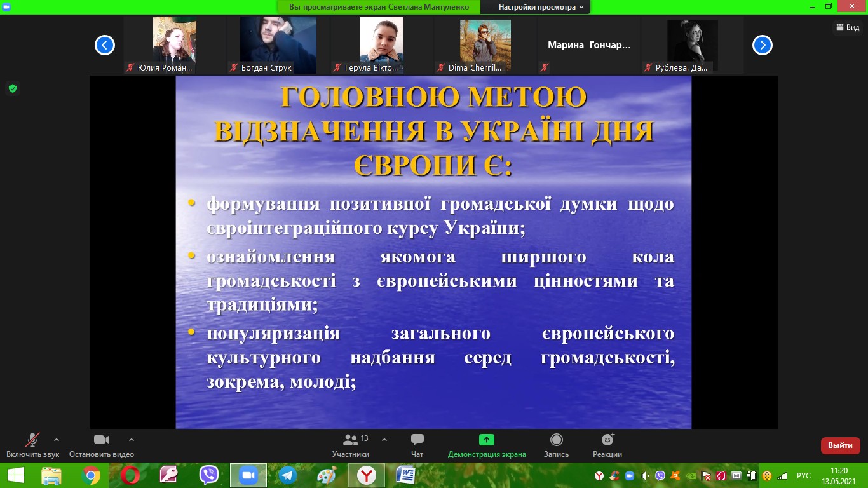Screen dimensions: 868x488
Task: Show previous participants with left arrow
Action: pos(105,45)
